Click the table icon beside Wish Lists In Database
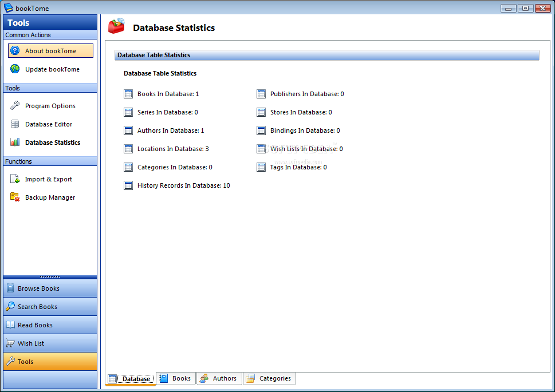The image size is (555, 392). coord(261,149)
